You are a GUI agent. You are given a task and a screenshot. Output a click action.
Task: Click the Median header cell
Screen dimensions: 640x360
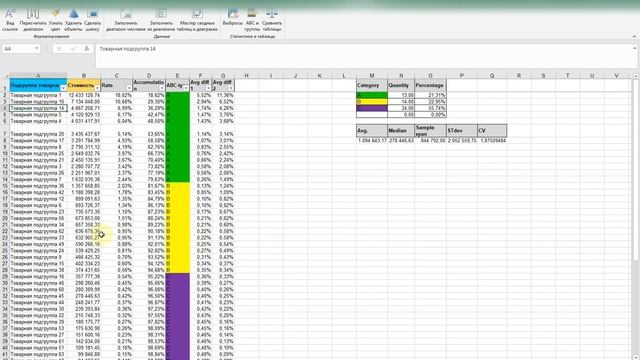[401, 131]
